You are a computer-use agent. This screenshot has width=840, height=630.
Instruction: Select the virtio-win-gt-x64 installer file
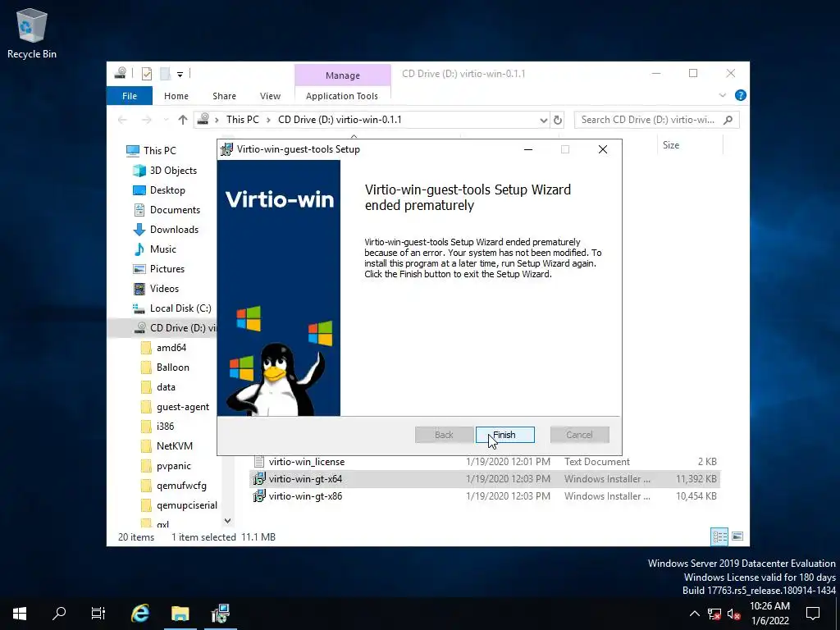486,478
